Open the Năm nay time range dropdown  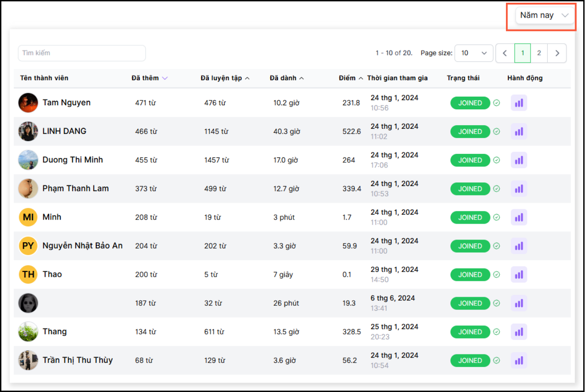pyautogui.click(x=545, y=15)
